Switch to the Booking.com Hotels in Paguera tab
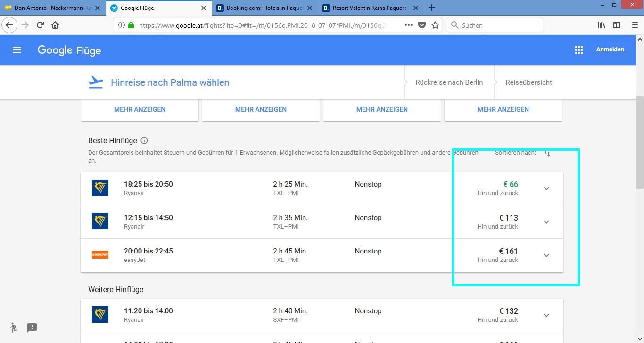 pos(265,8)
